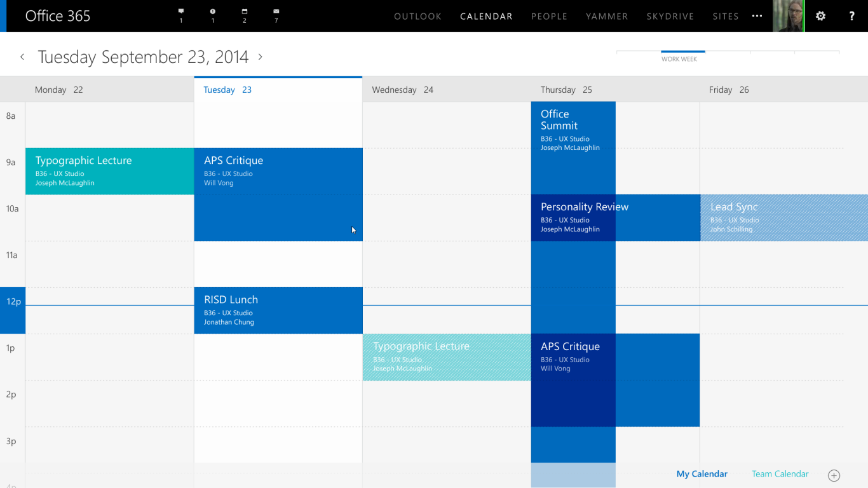The image size is (868, 488).
Task: Open Wednesday Typographic Lecture tentative event
Action: coord(447,357)
